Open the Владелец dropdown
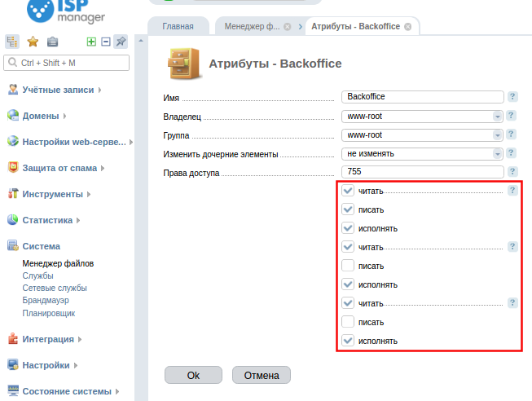This screenshot has height=401, width=532. tap(423, 116)
